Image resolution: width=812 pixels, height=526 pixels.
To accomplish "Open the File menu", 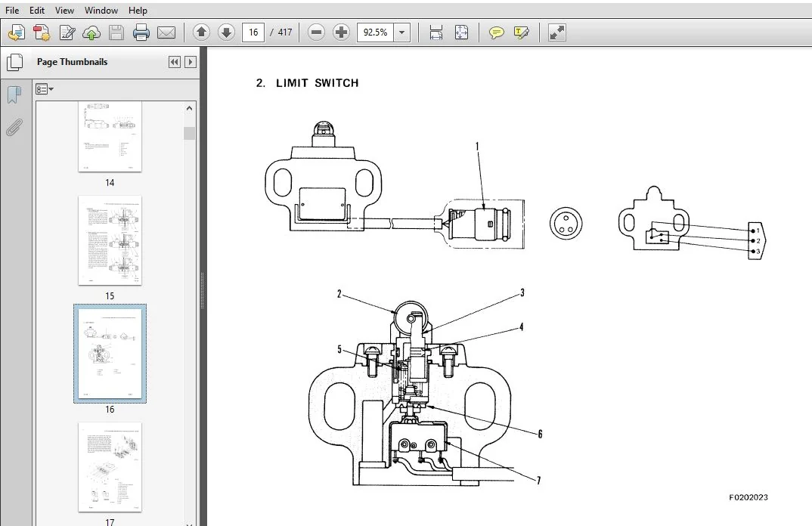I will point(12,11).
